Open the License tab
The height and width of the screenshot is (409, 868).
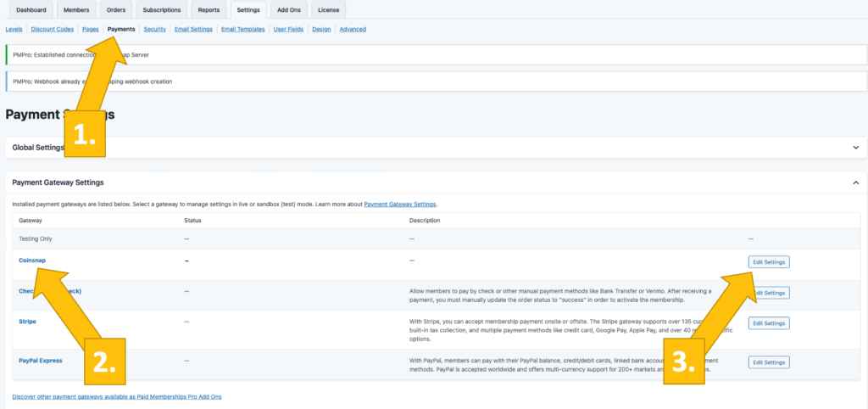[x=328, y=10]
